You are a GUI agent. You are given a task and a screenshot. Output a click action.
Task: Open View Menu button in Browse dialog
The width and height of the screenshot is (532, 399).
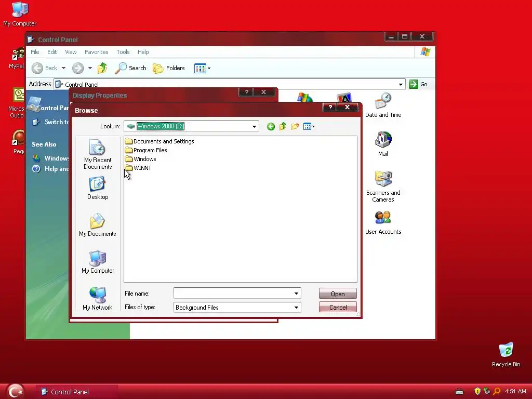pyautogui.click(x=309, y=127)
